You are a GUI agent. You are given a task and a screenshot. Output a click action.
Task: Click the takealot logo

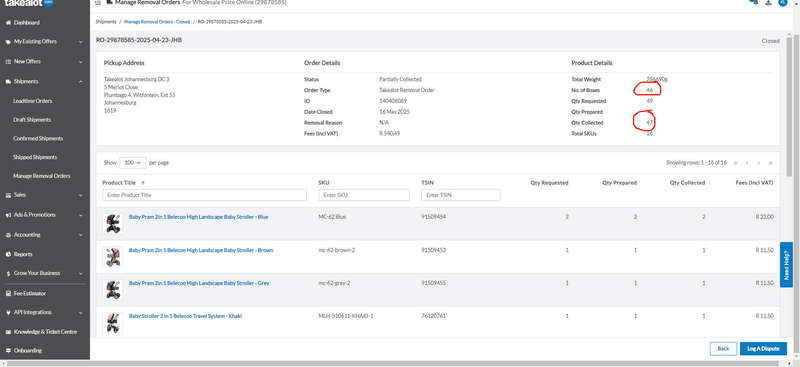point(28,3)
